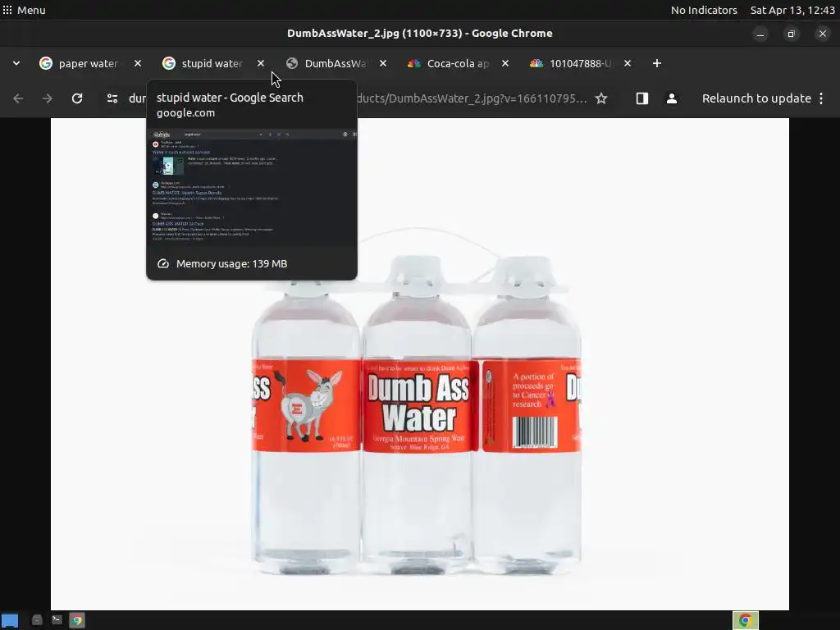The height and width of the screenshot is (630, 840).
Task: Open the system Menu in top panel
Action: 24,10
